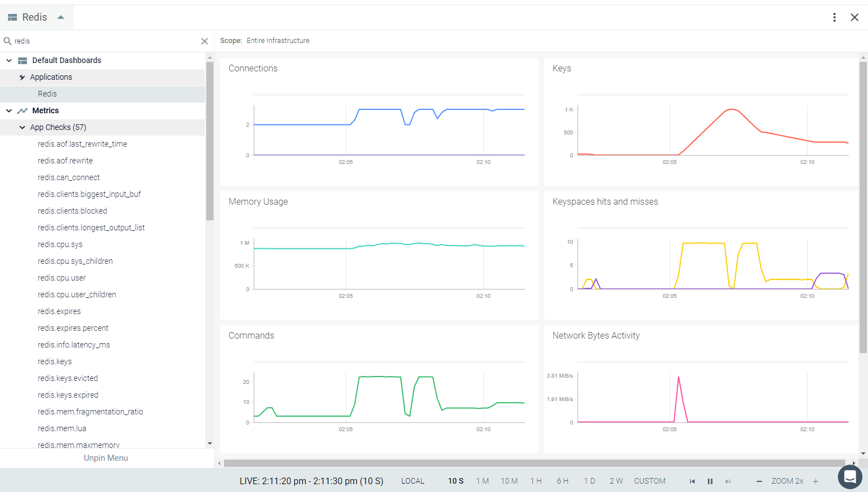The width and height of the screenshot is (868, 492).
Task: Click the dashboard panel vertical scrollbar
Action: [864, 208]
